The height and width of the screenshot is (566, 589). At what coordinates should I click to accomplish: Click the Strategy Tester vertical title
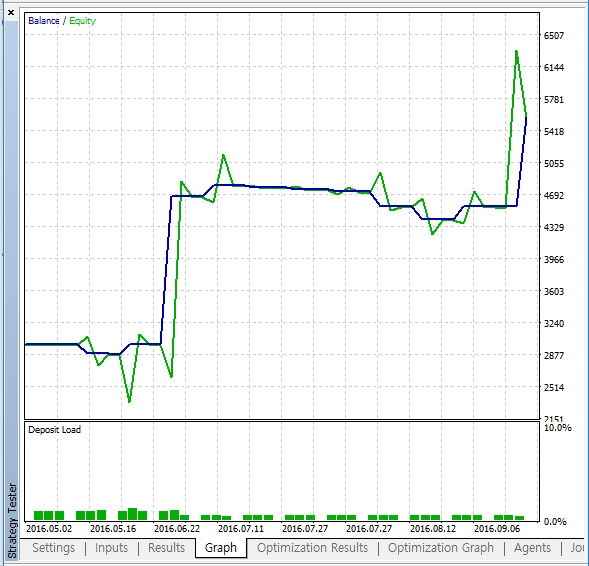click(12, 520)
